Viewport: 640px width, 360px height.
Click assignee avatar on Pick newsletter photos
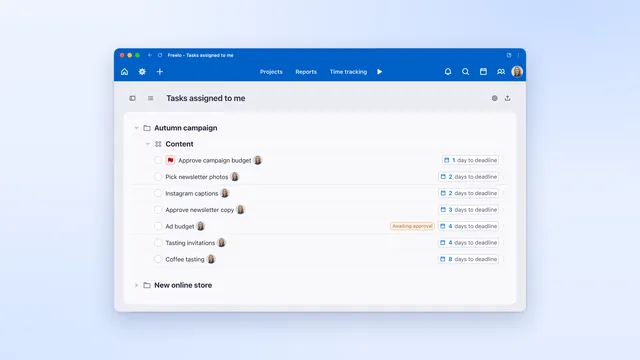[235, 177]
